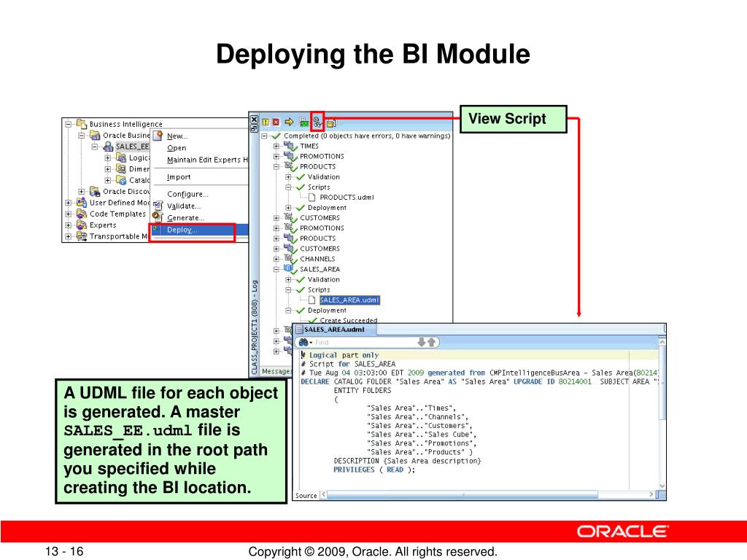Choose Import from the context menu
Viewport: 747px width, 560px height.
click(x=179, y=176)
